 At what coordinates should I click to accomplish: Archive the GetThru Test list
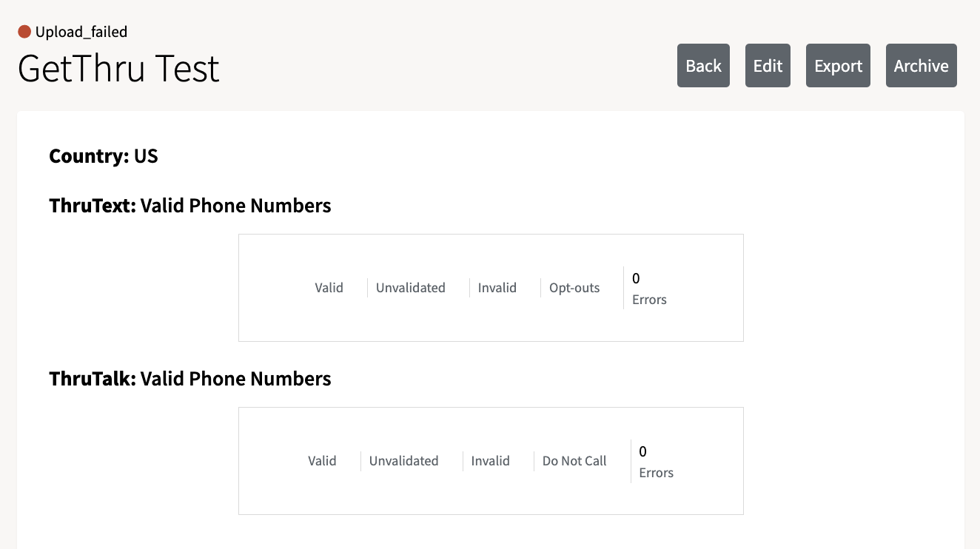pos(921,66)
